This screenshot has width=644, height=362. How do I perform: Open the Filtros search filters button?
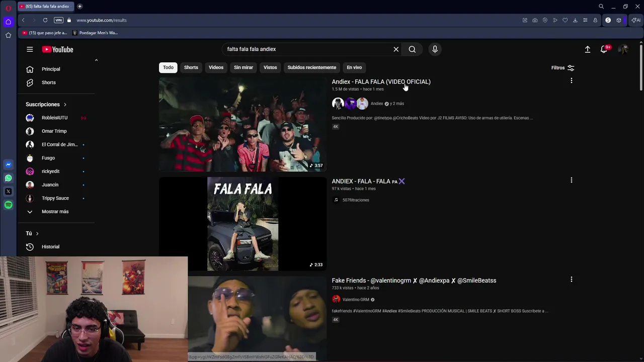pyautogui.click(x=562, y=68)
